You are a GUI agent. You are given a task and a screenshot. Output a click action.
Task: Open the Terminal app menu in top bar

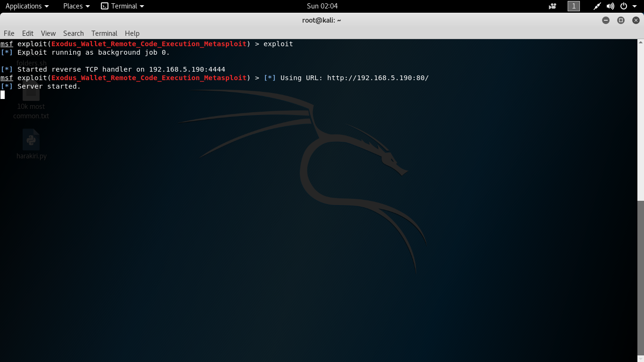click(123, 6)
